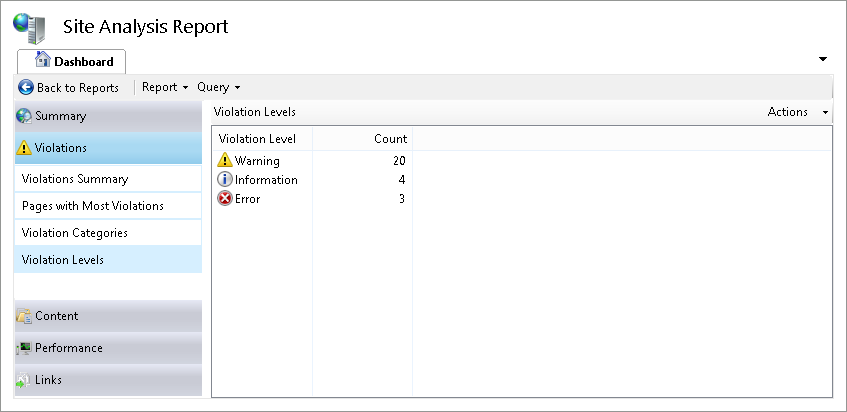This screenshot has width=847, height=412.
Task: Click the Links section icon
Action: pos(24,380)
